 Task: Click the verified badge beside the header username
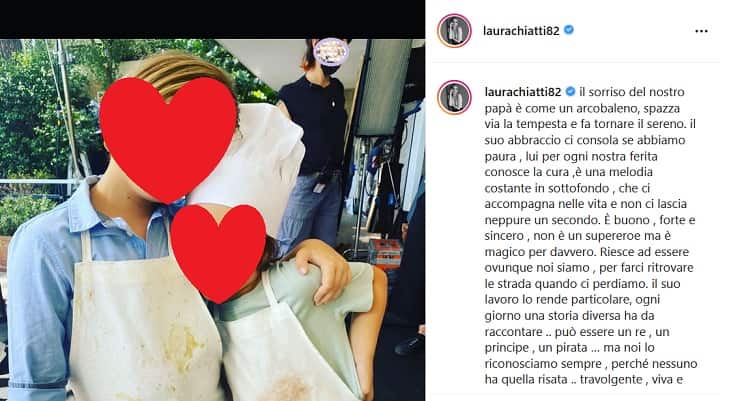pos(569,30)
